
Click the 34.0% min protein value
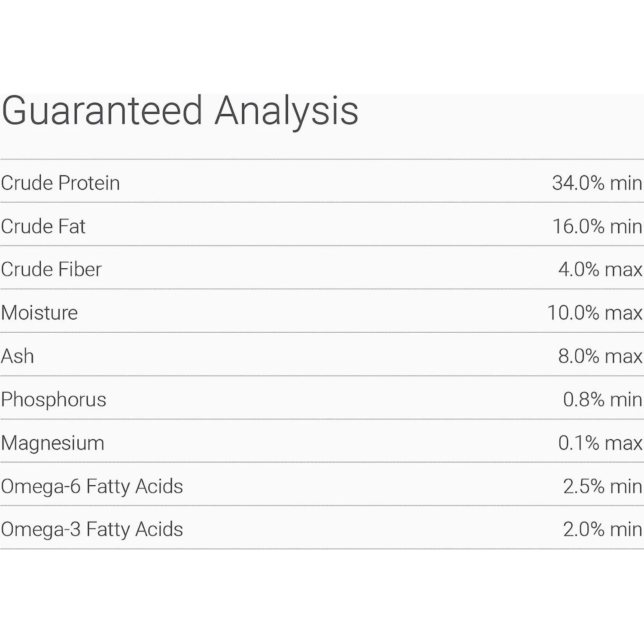coord(597,183)
